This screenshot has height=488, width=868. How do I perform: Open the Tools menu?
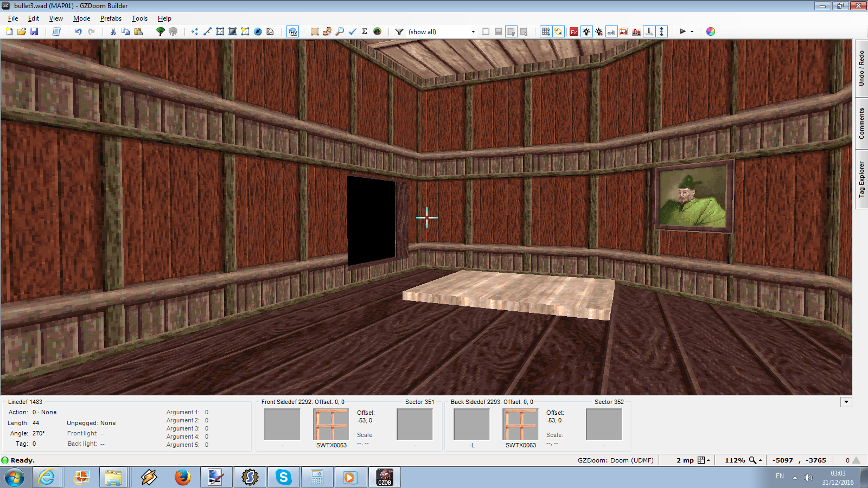tap(139, 18)
